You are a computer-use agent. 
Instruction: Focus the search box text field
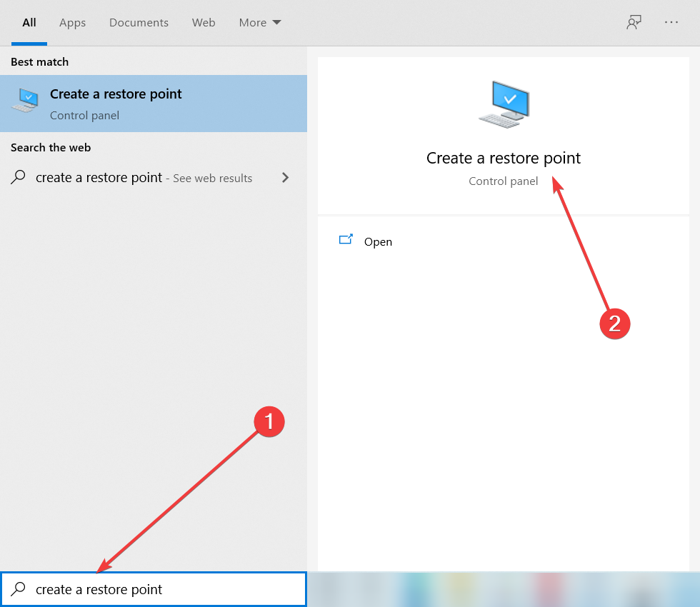(154, 589)
